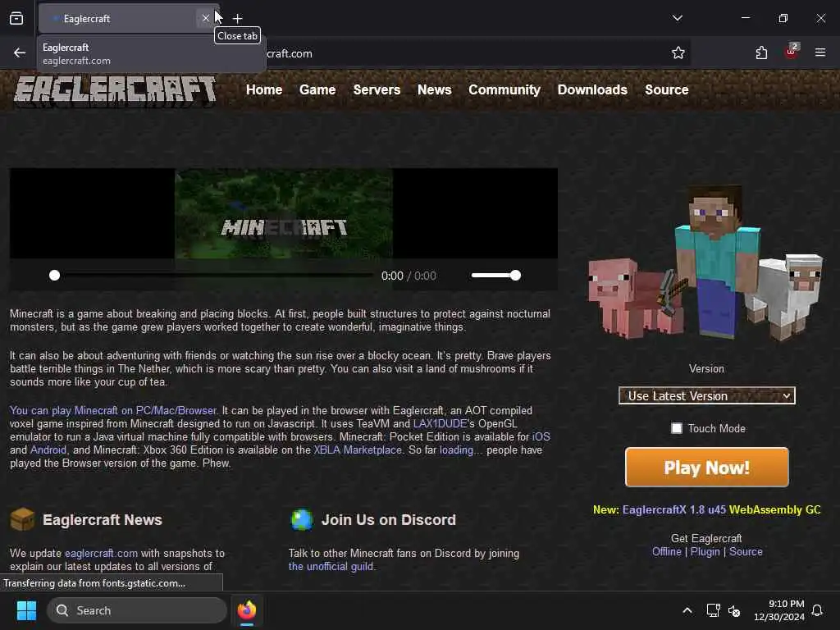
Task: Open the Community nav item
Action: pyautogui.click(x=504, y=89)
